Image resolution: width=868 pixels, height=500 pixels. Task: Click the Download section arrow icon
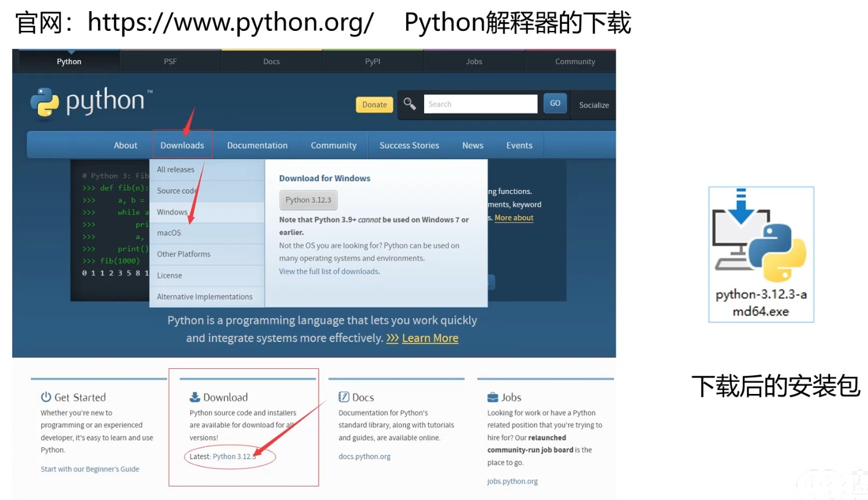(195, 397)
